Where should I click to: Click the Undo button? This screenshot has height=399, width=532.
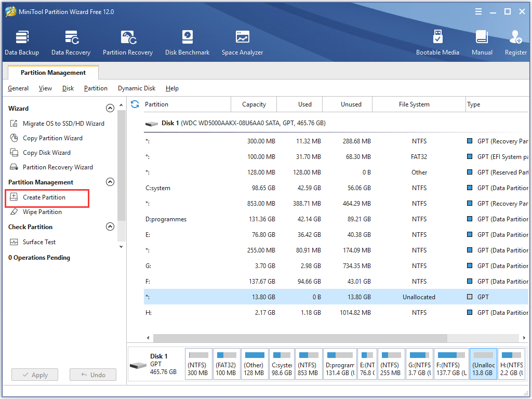point(92,375)
